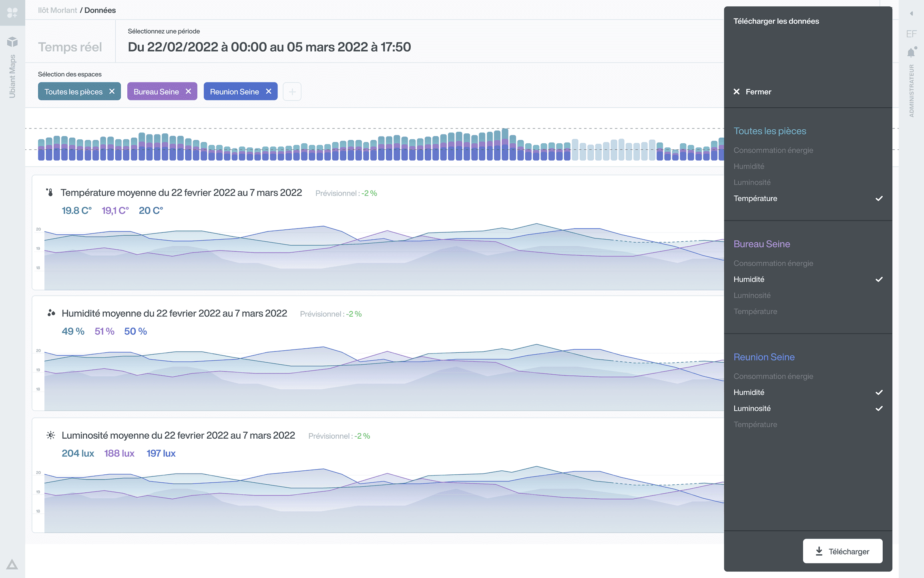
Task: Go to Ilôt Morlant breadcrumb
Action: pos(57,10)
